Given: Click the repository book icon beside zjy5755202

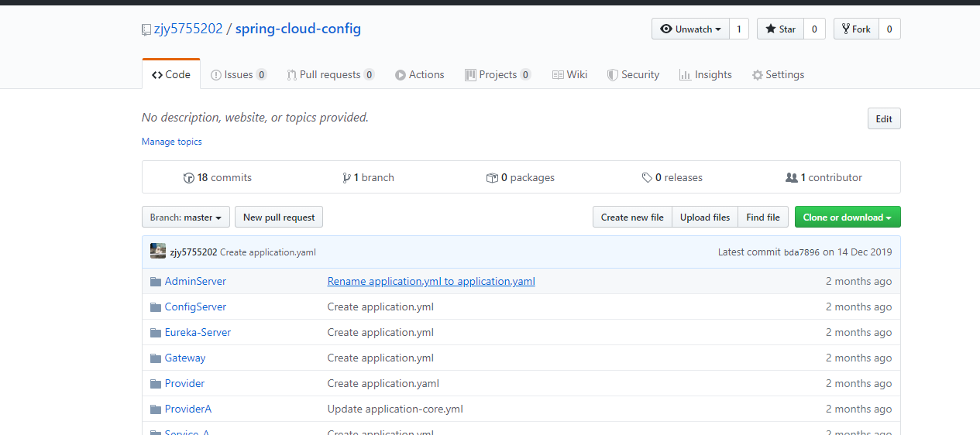Looking at the screenshot, I should [x=146, y=29].
